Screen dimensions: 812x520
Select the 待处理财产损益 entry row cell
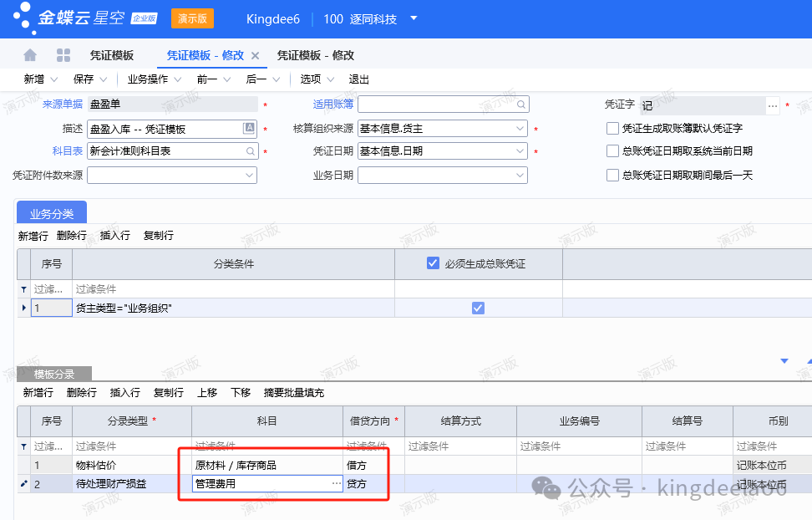[131, 484]
